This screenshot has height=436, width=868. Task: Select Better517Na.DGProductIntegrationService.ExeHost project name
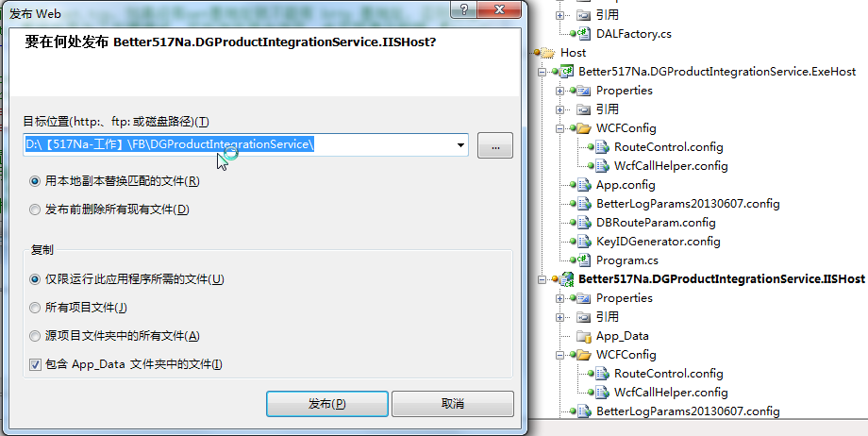717,72
